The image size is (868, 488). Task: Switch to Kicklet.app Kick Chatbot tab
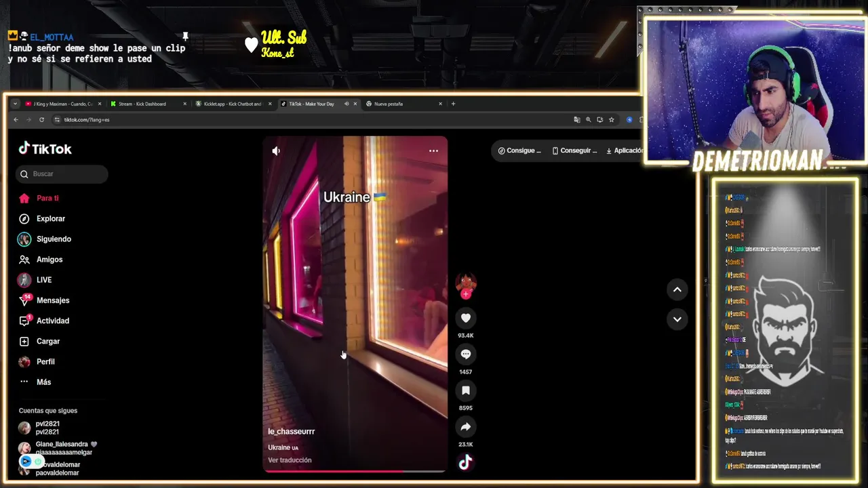pyautogui.click(x=232, y=104)
